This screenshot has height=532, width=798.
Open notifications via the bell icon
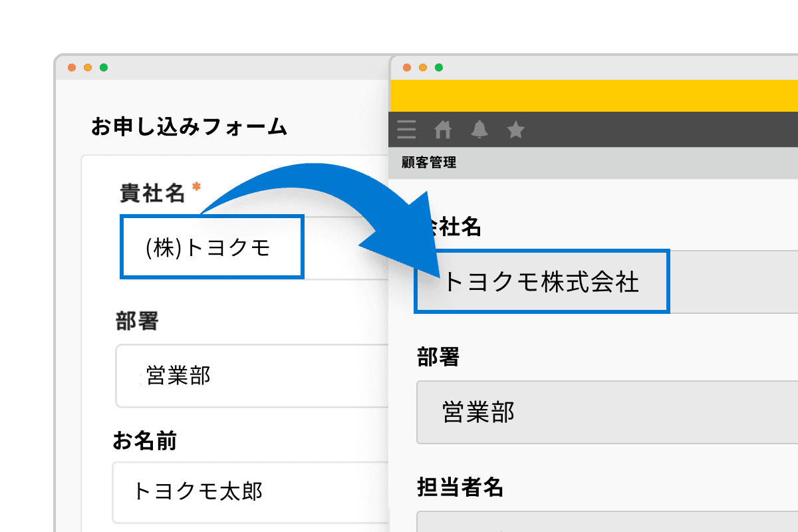point(479,130)
